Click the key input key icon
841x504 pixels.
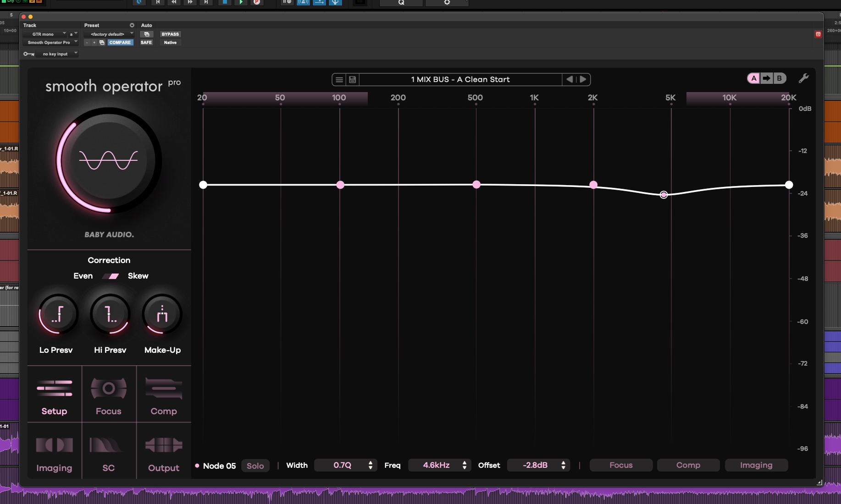click(x=29, y=54)
